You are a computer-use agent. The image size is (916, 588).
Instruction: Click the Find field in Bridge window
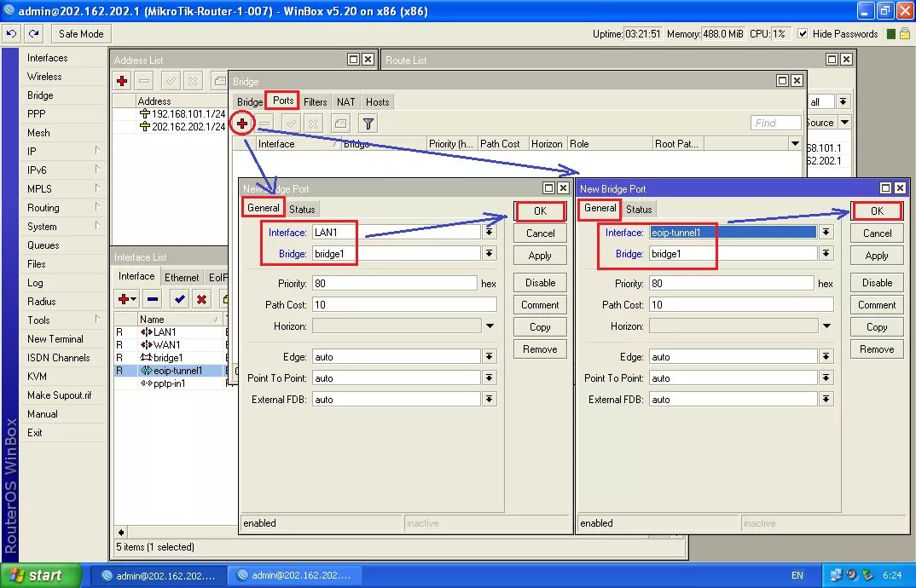[x=776, y=124]
